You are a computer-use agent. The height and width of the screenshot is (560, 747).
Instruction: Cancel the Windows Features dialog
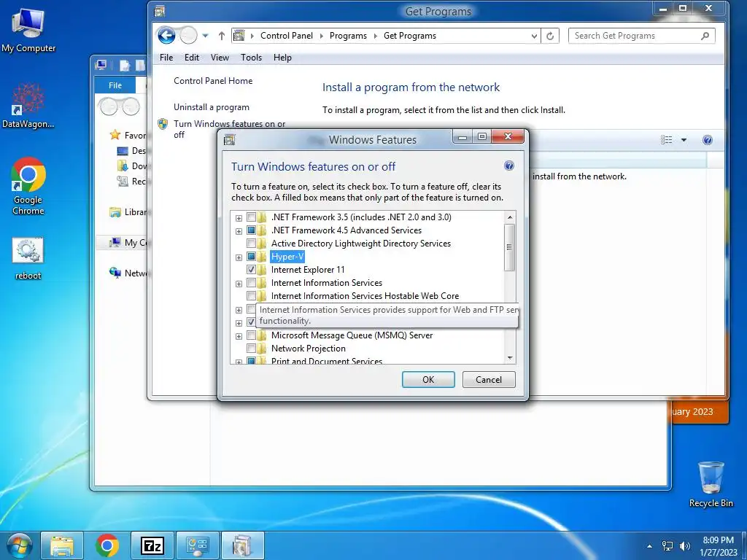(488, 379)
